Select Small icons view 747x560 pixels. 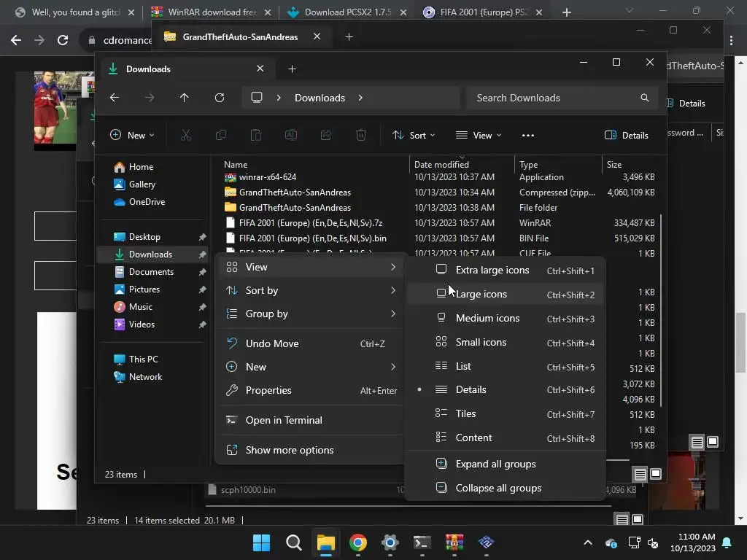point(505,342)
